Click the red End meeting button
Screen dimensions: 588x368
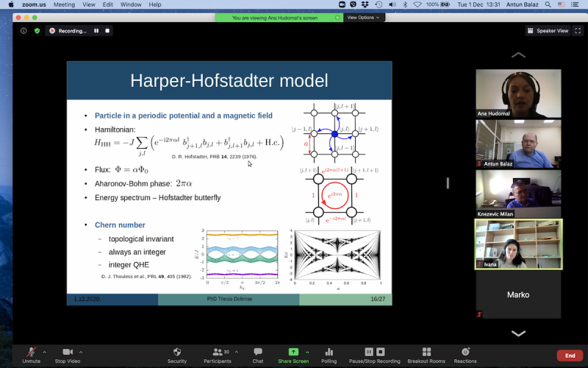(570, 355)
